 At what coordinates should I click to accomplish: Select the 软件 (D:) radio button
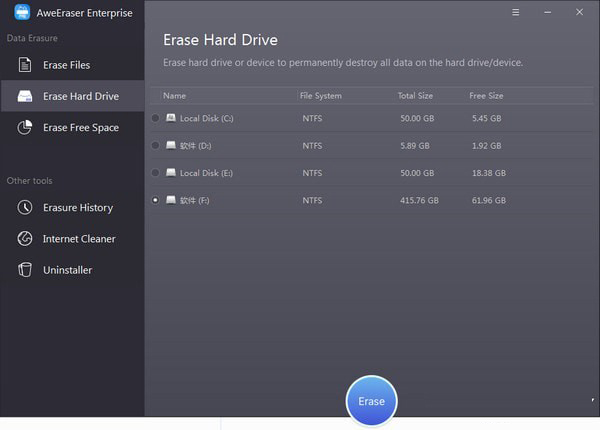pyautogui.click(x=155, y=145)
